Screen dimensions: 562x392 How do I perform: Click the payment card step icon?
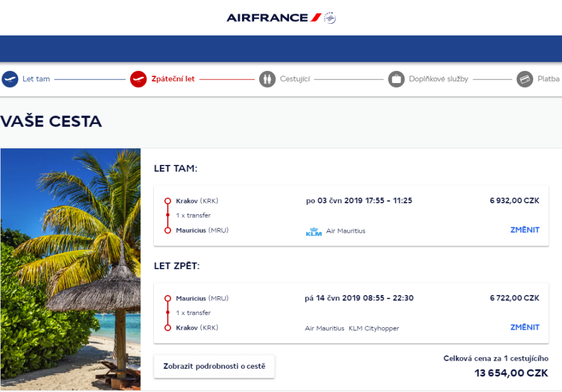(524, 79)
